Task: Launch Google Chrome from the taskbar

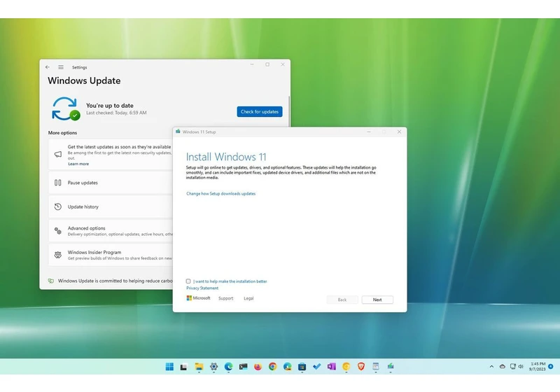Action: coord(273,367)
